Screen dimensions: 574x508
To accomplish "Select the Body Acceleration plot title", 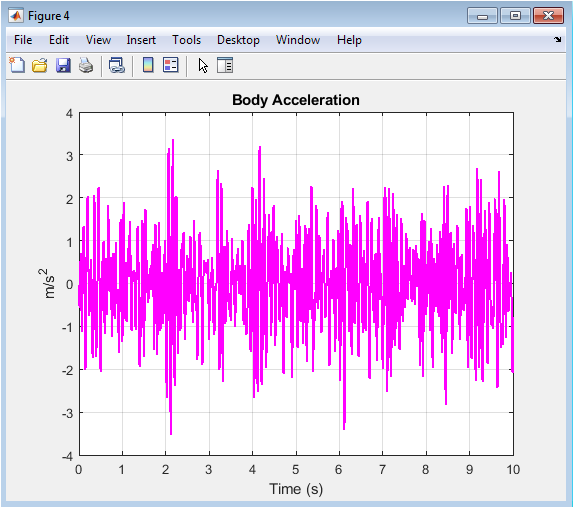I will [296, 100].
